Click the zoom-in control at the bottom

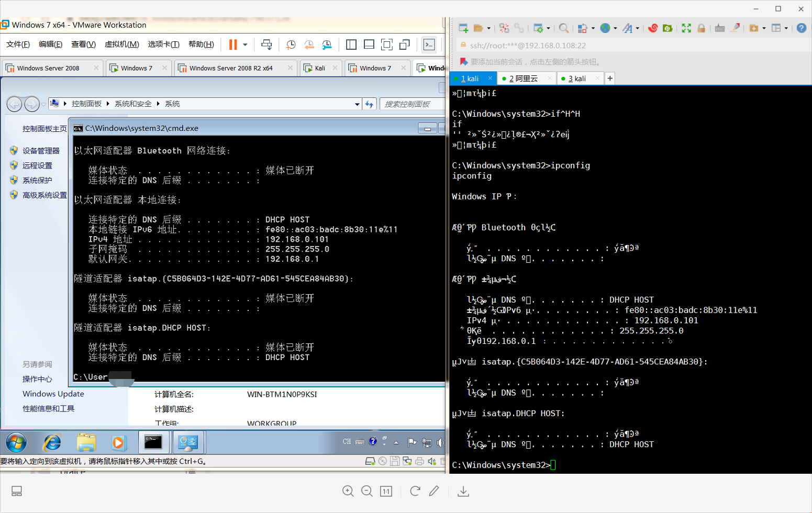pos(348,491)
